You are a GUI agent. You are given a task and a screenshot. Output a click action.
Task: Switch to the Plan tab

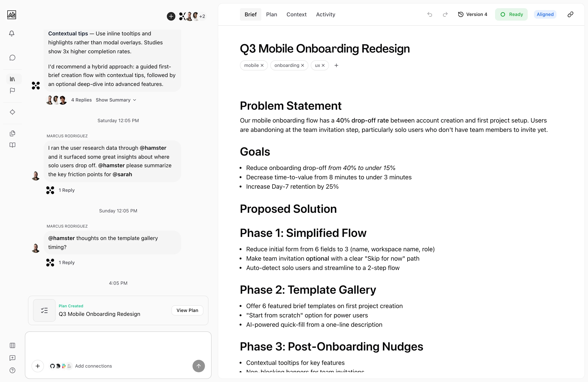(272, 14)
